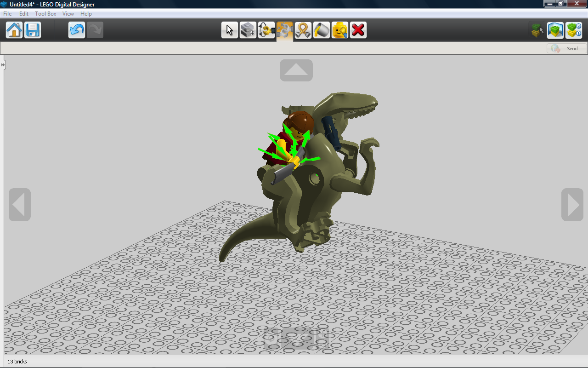Click the Send button

[567, 48]
